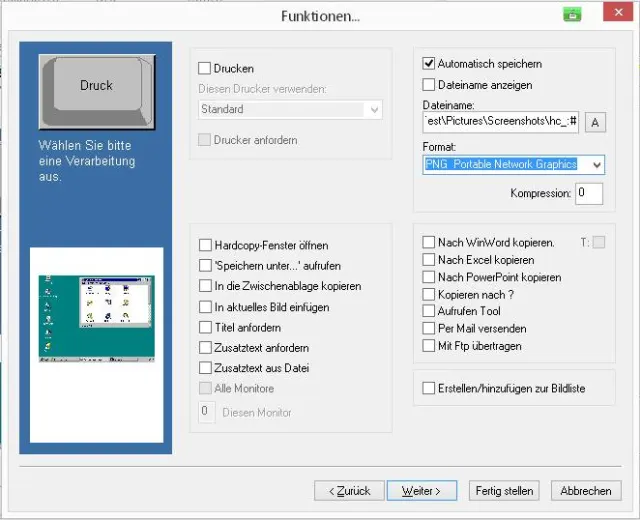The height and width of the screenshot is (520, 640).
Task: Click the Diesen Monitor number field
Action: [207, 412]
